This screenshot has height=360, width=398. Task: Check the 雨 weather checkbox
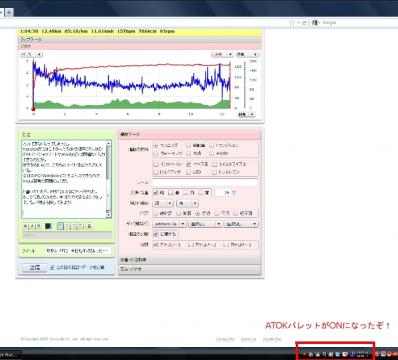[x=186, y=193]
